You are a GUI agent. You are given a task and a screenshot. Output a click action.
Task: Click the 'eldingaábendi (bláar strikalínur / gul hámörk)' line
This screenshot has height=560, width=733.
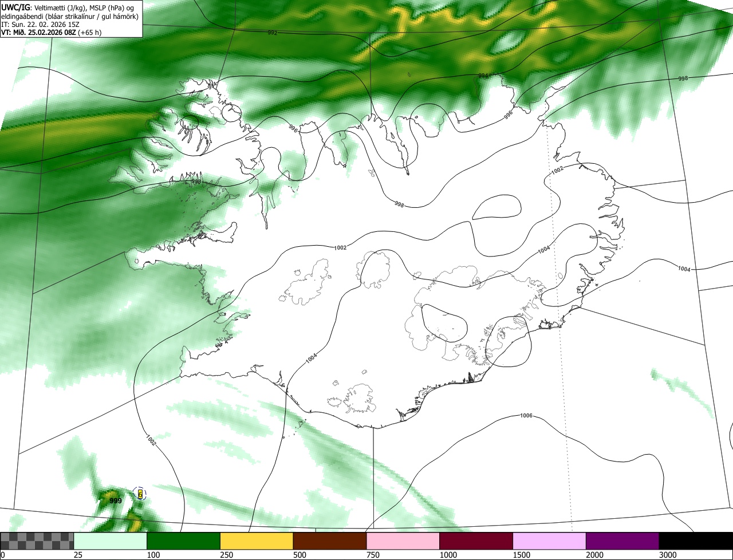(x=70, y=16)
